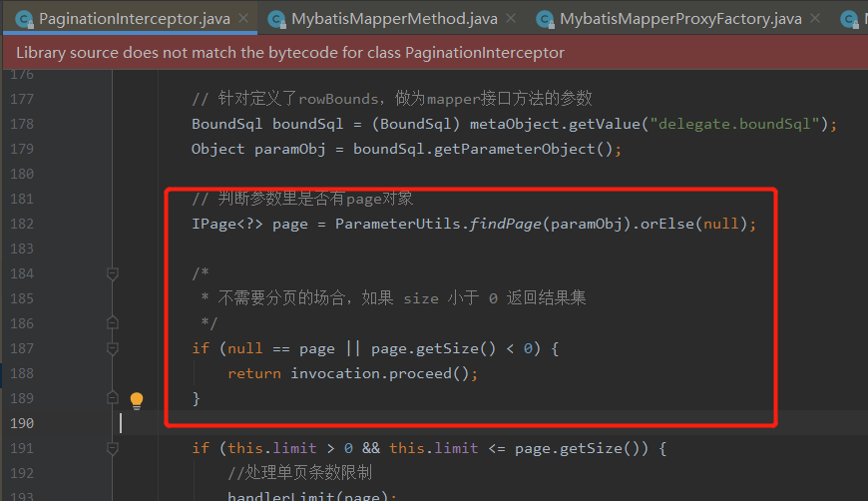The height and width of the screenshot is (501, 868).
Task: Switch to the PaginationInterceptor.java tab
Action: (135, 19)
